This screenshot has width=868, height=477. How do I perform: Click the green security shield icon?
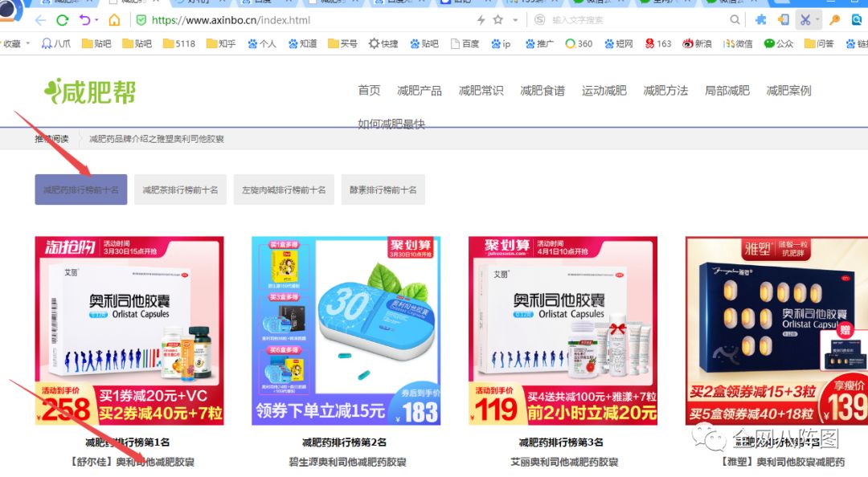pos(141,20)
